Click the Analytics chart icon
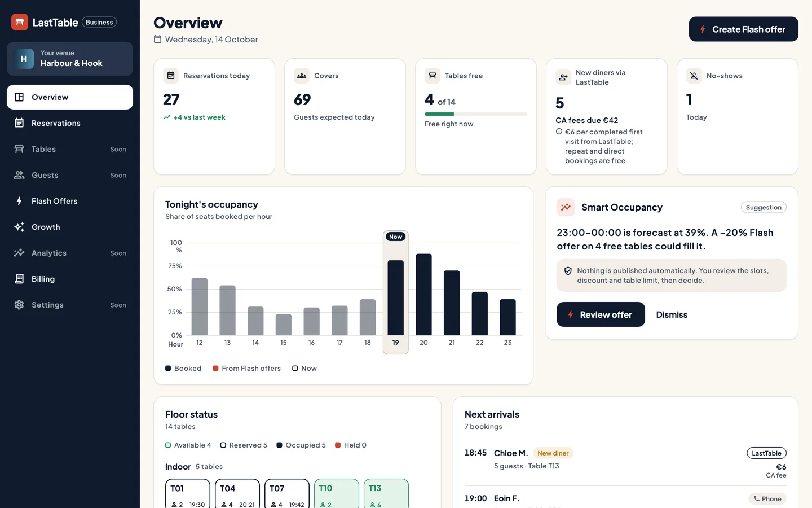Viewport: 812px width, 508px height. click(x=19, y=253)
